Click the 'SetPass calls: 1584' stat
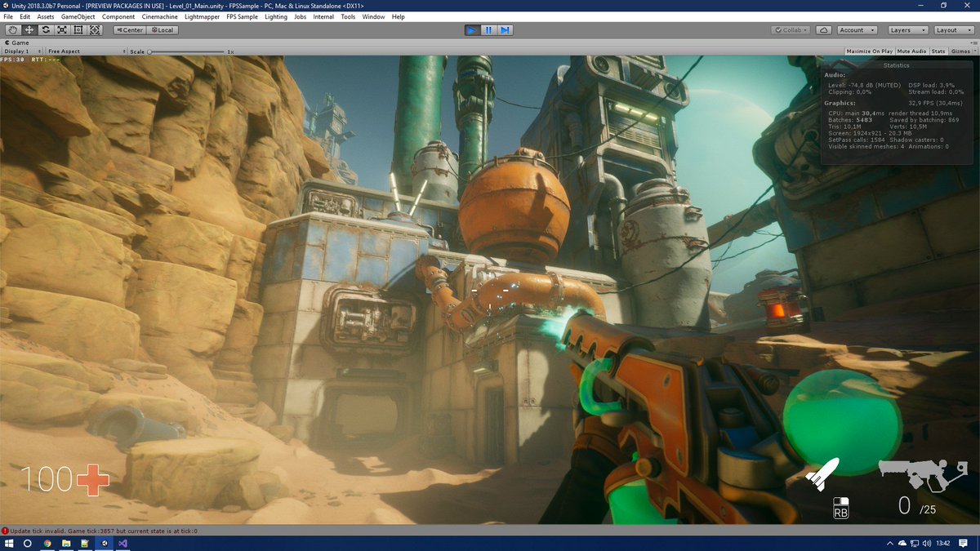The width and height of the screenshot is (980, 551). (856, 140)
